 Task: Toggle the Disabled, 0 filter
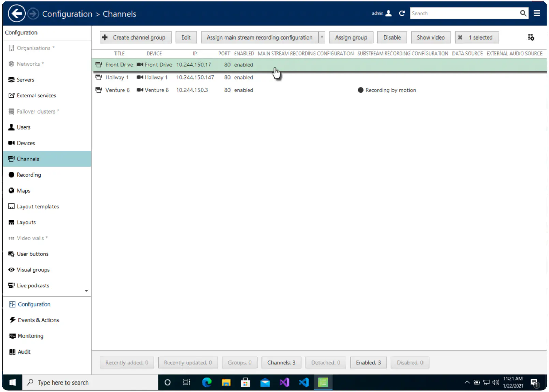[410, 363]
